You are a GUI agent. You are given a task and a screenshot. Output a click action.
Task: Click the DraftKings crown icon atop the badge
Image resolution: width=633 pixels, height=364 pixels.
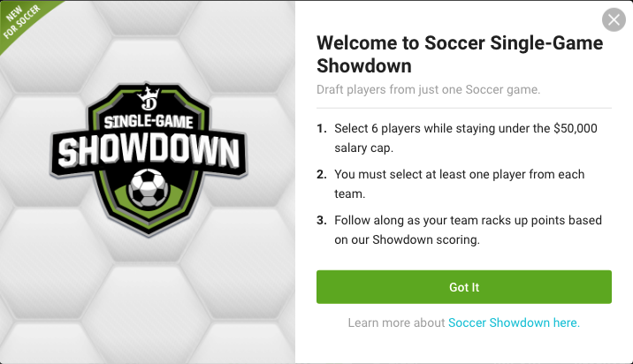(146, 95)
